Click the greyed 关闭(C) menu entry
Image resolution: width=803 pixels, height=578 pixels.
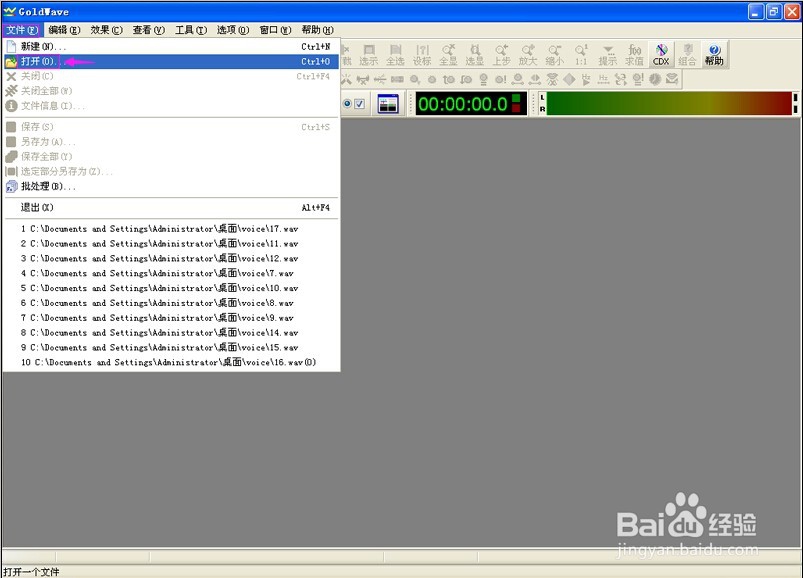pos(171,76)
